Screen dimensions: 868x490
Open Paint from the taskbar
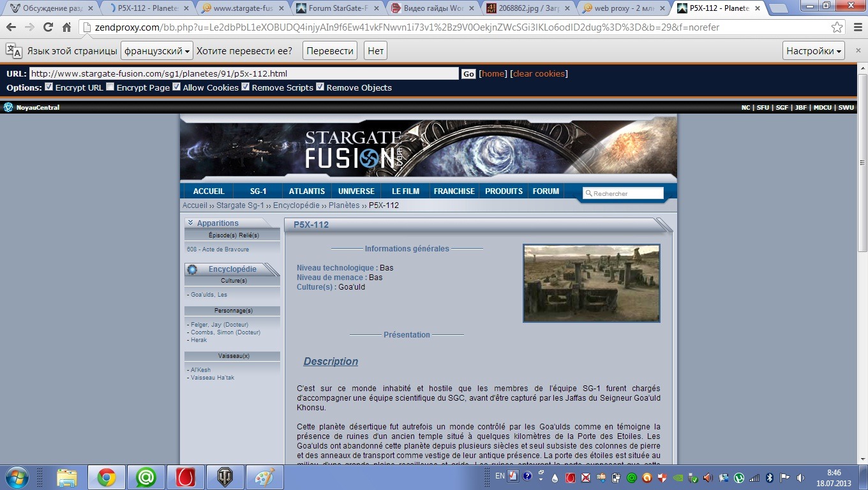(264, 477)
